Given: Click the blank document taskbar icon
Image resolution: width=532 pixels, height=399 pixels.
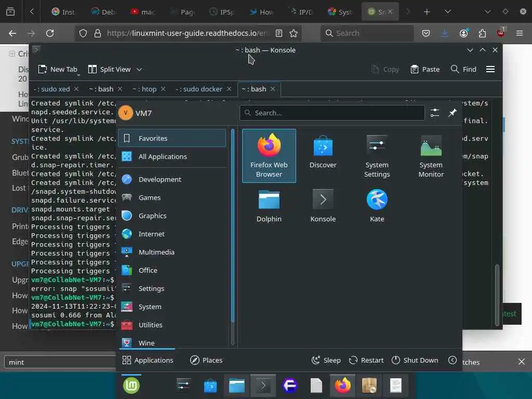Looking at the screenshot, I should point(316,386).
